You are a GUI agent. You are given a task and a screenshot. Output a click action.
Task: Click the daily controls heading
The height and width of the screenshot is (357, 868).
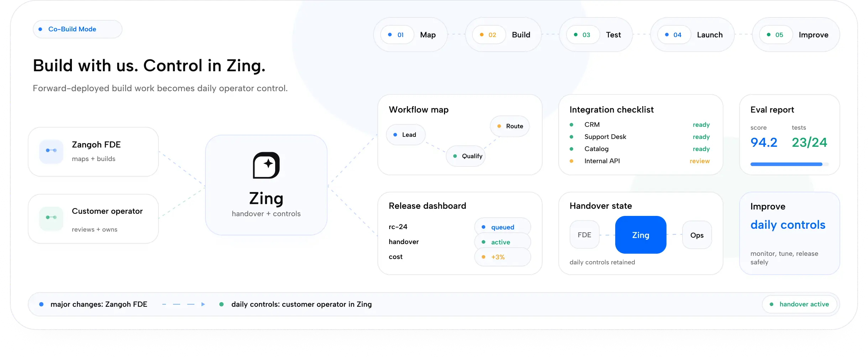(788, 225)
